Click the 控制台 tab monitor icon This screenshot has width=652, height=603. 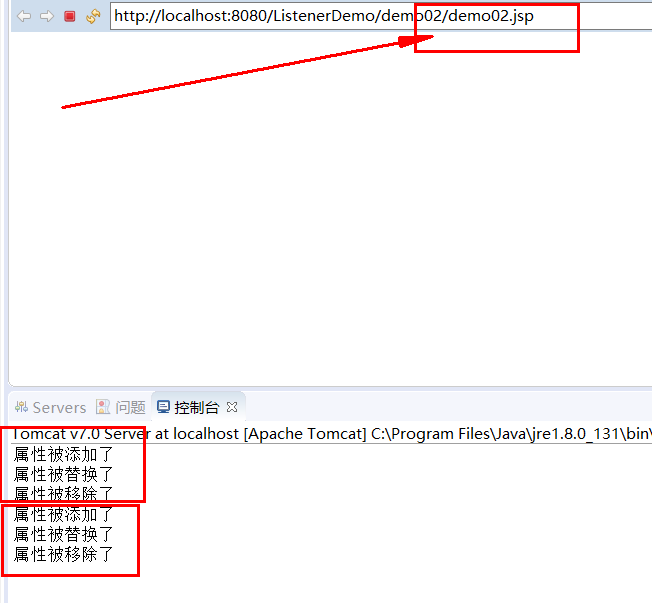[x=163, y=407]
